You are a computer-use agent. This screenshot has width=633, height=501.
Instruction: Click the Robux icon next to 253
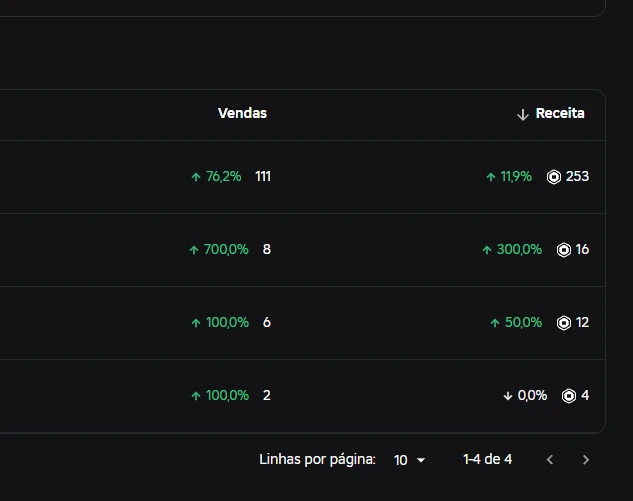pyautogui.click(x=554, y=177)
